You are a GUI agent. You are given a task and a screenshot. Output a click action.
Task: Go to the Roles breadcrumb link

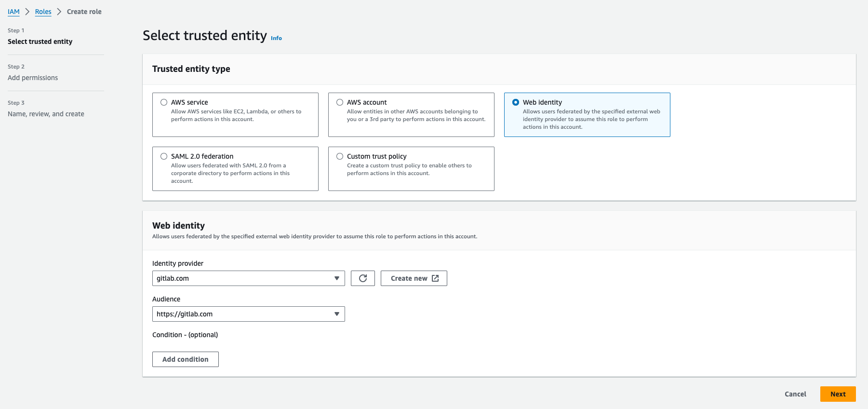[43, 12]
